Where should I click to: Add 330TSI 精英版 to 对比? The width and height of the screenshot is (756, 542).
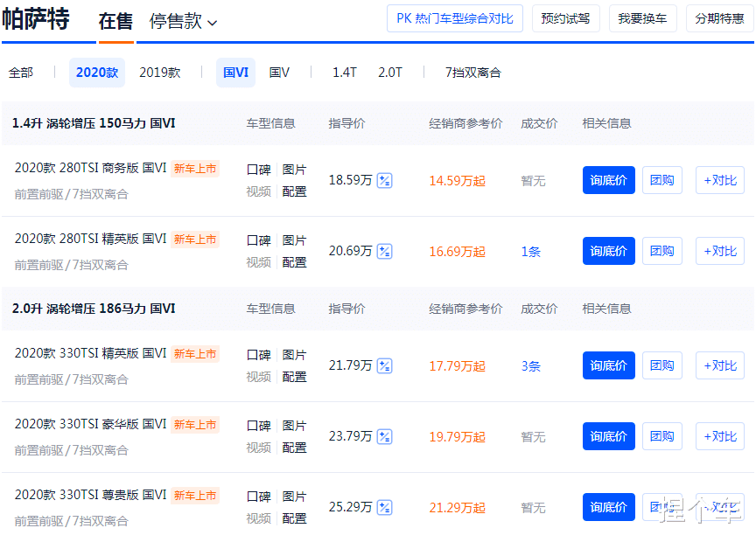(720, 365)
